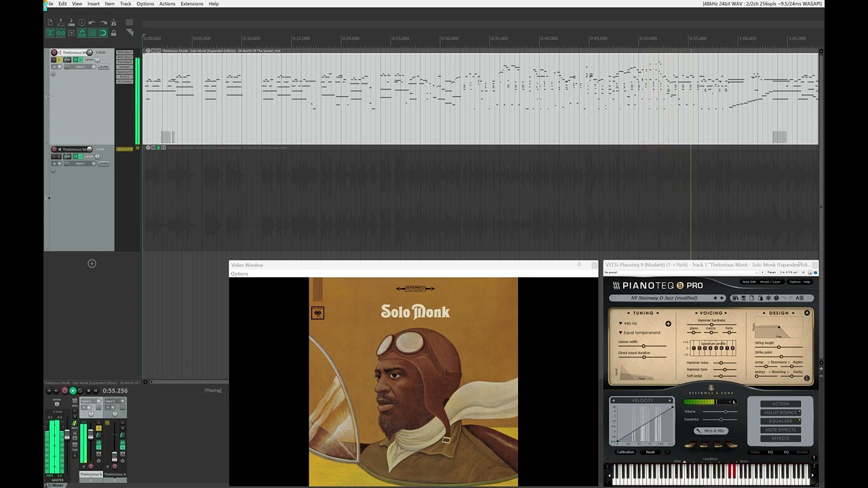Viewport: 868px width, 488px height.
Task: Toggle MALLET BOUNCE in Pianoteq
Action: pyautogui.click(x=781, y=412)
